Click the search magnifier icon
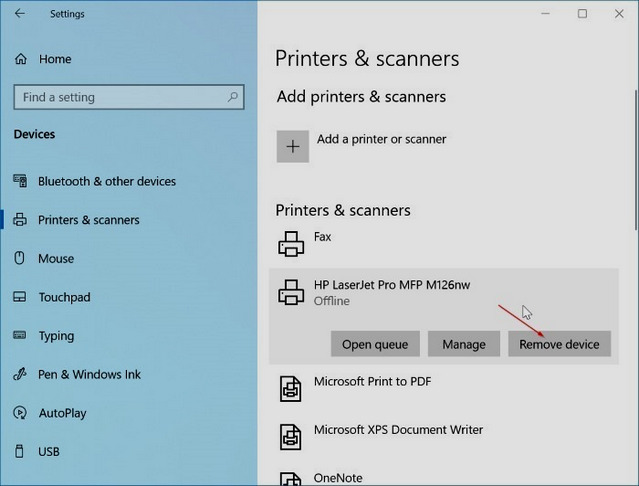This screenshot has height=486, width=639. click(x=233, y=97)
